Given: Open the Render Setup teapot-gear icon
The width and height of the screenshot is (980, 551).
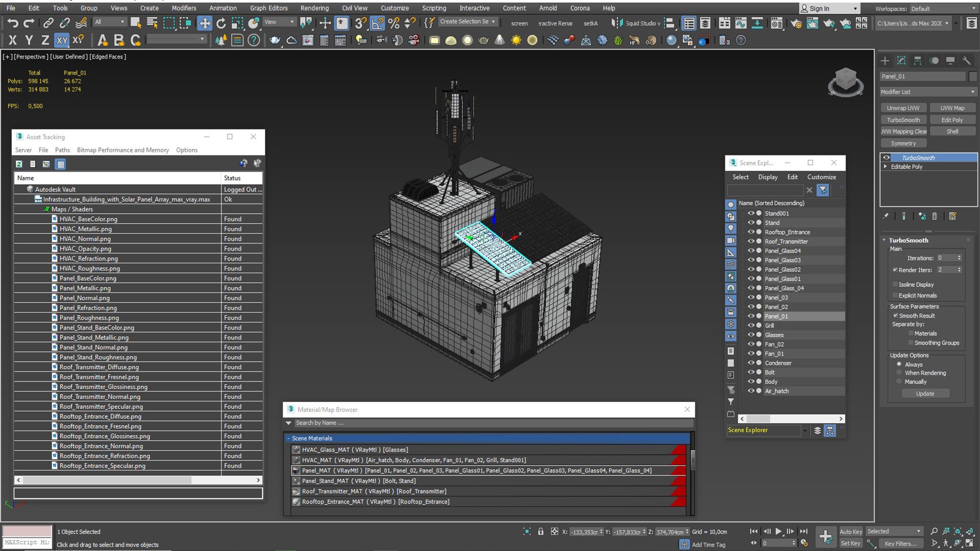Looking at the screenshot, I should coord(796,23).
